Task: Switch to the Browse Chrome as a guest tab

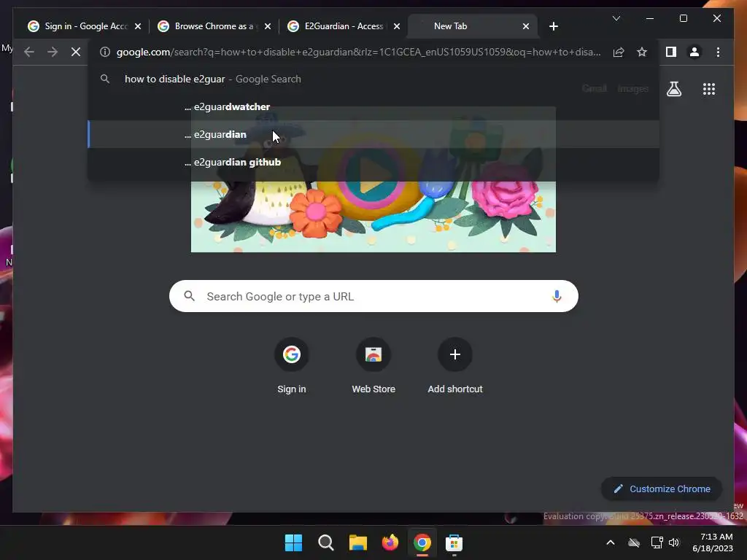Action: [x=214, y=26]
